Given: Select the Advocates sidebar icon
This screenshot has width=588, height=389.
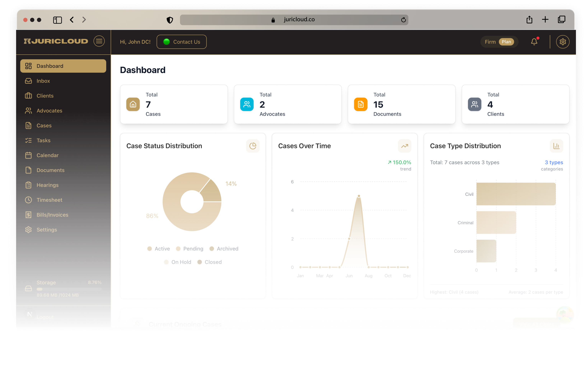Looking at the screenshot, I should point(29,111).
